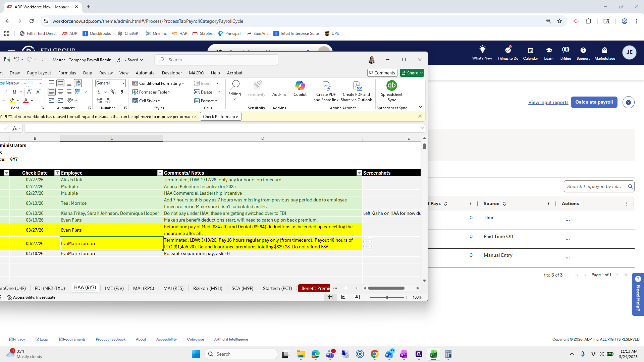Switch to IME (FJV) sheet tab
The image size is (644, 362).
(114, 288)
